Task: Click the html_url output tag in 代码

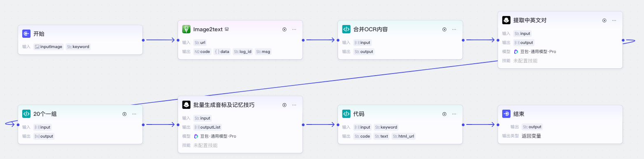Action: click(x=403, y=136)
